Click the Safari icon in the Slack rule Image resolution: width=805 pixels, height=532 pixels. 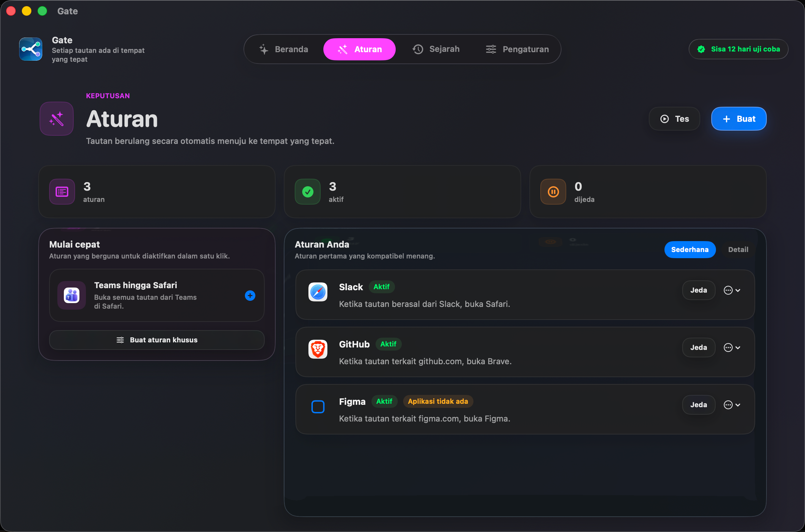click(318, 292)
